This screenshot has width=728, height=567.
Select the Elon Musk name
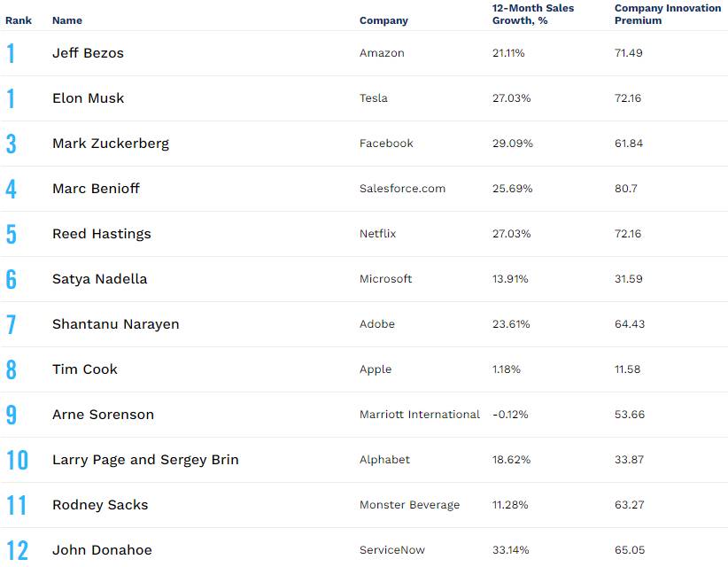(89, 98)
